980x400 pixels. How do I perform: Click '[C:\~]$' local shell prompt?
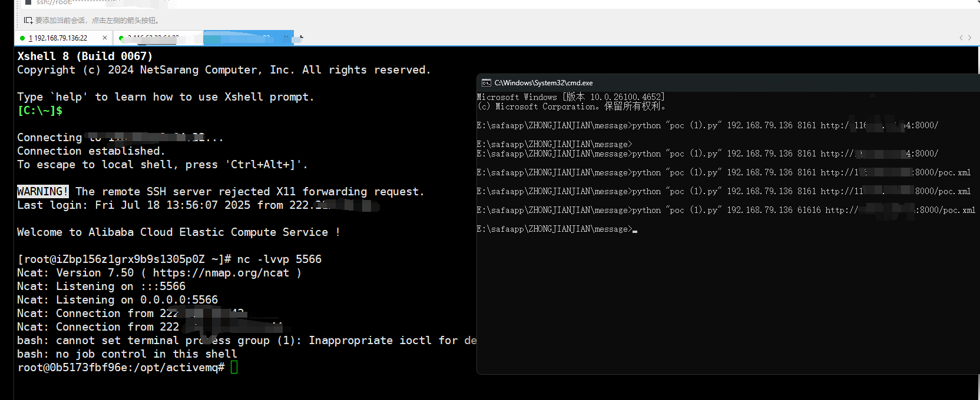click(40, 111)
